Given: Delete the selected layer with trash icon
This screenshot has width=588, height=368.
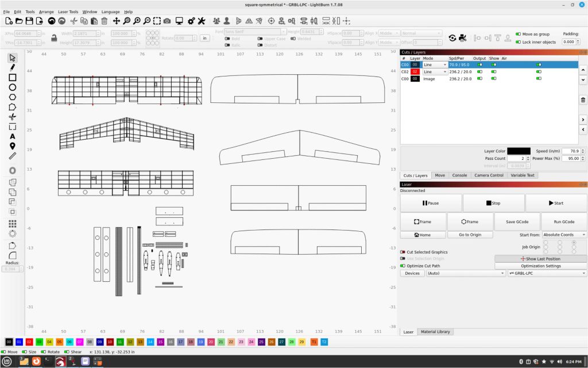Looking at the screenshot, I should pyautogui.click(x=583, y=99).
